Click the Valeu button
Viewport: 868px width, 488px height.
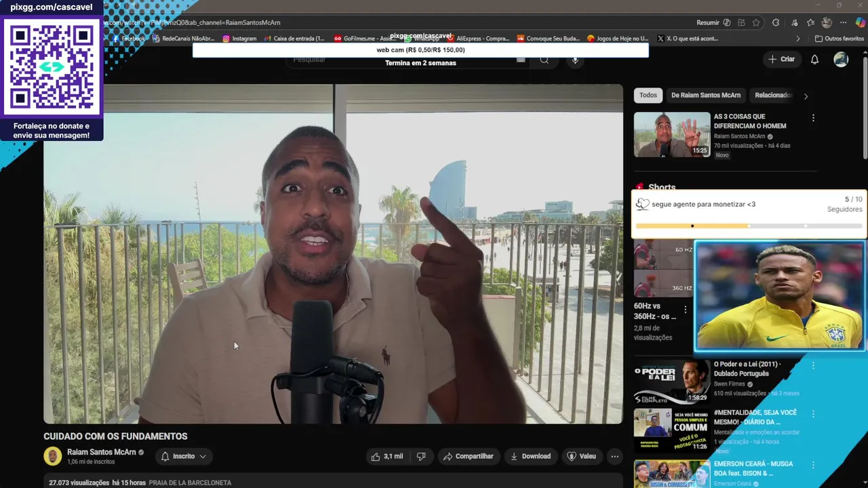[x=582, y=457]
